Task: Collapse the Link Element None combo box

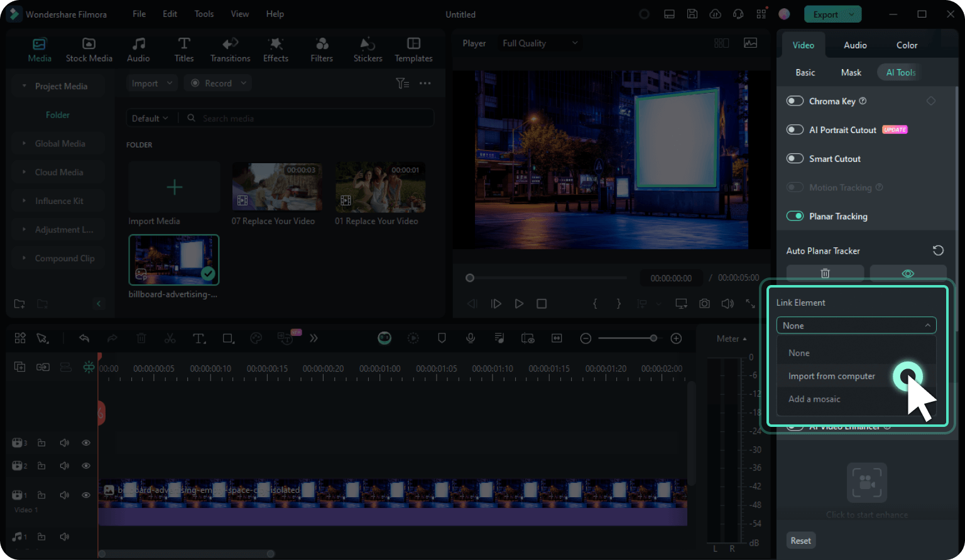Action: 856,325
